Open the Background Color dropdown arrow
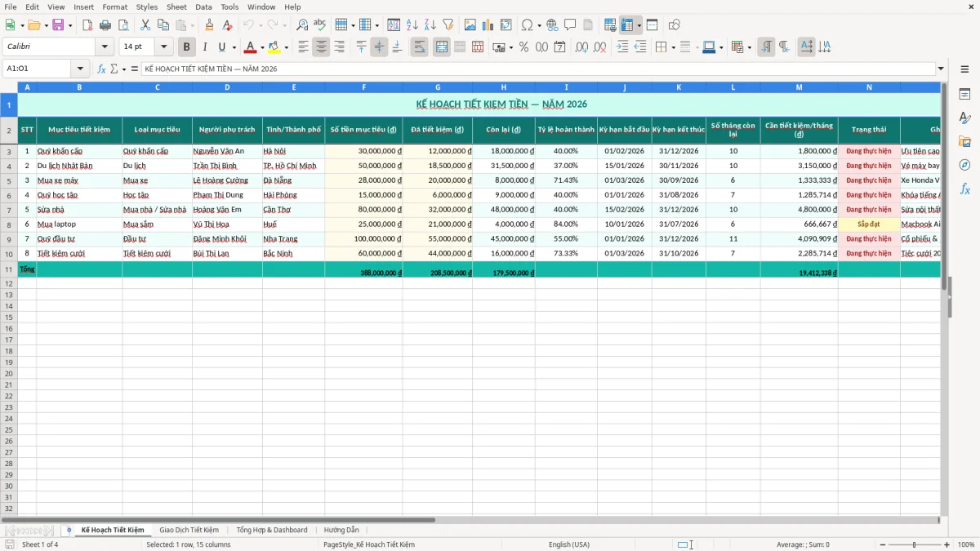 pos(286,47)
